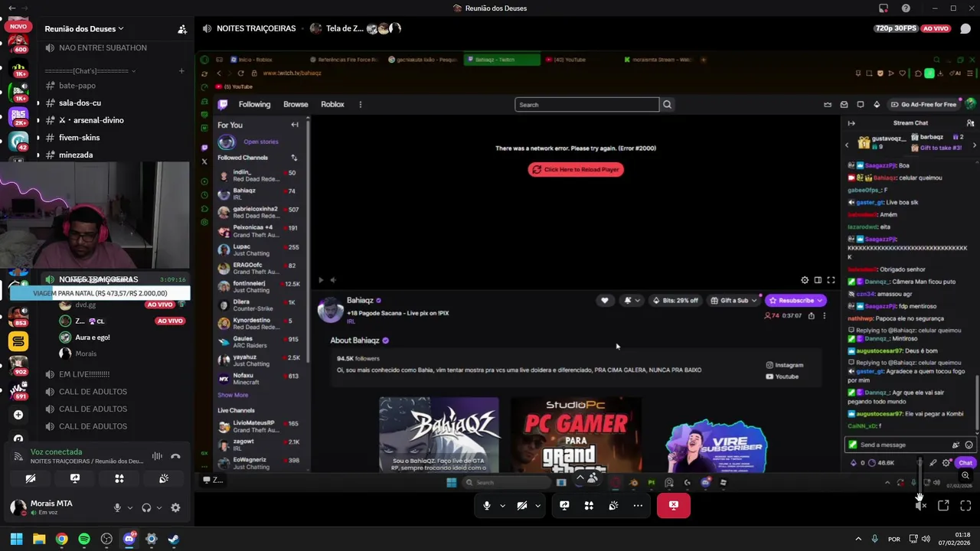Viewport: 980px width, 551px height.
Task: Toggle headphone deafen in the user panel
Action: coord(146,507)
